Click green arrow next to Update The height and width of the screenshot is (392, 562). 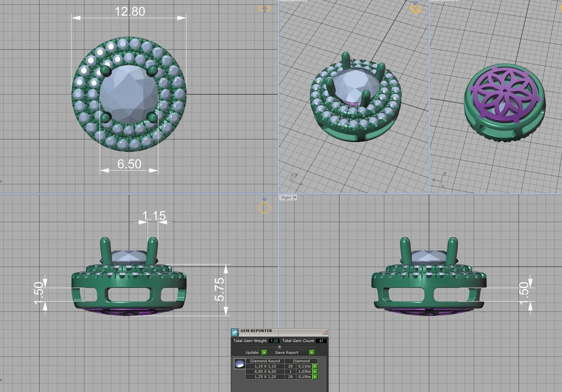(264, 353)
